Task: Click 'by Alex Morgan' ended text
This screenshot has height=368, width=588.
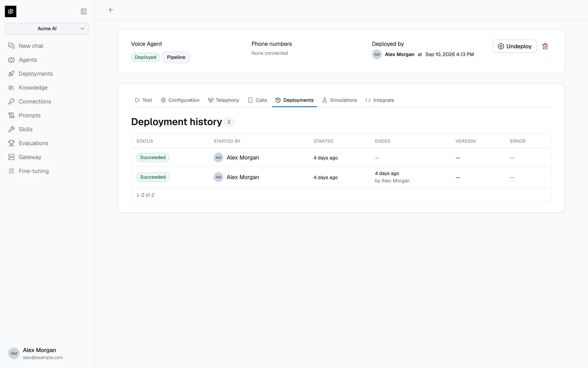Action: pyautogui.click(x=392, y=181)
